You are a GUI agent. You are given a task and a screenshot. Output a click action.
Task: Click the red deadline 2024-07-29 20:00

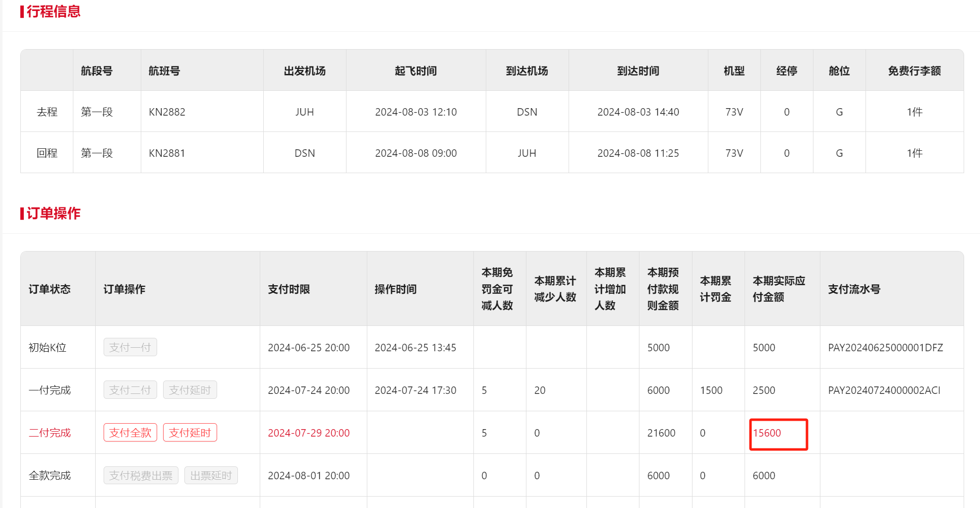(308, 433)
